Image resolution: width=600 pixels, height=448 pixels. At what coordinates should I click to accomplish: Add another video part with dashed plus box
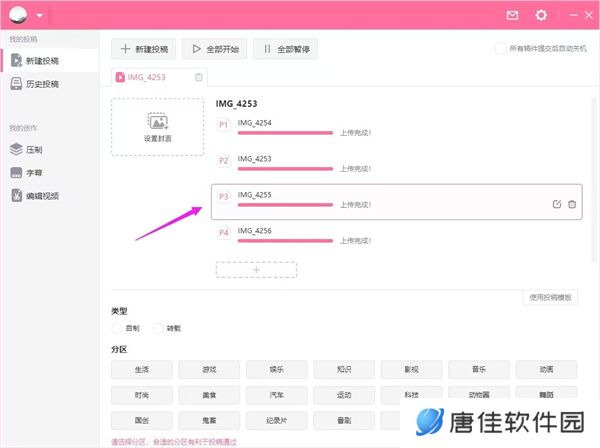coord(256,270)
